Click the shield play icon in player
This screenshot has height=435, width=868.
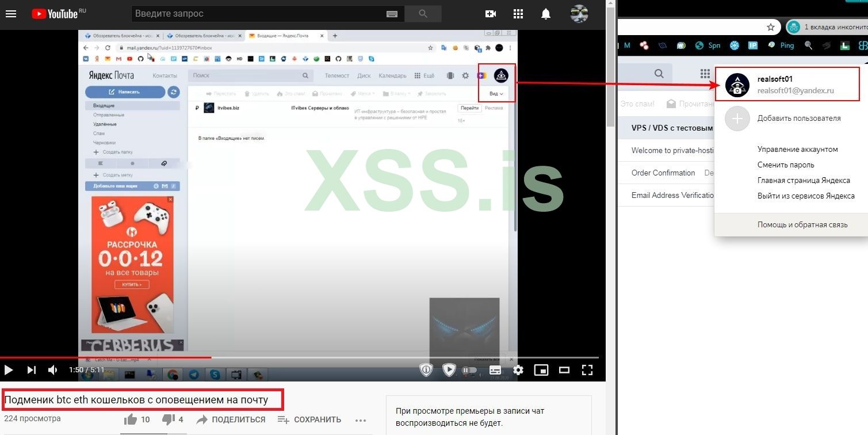point(449,370)
